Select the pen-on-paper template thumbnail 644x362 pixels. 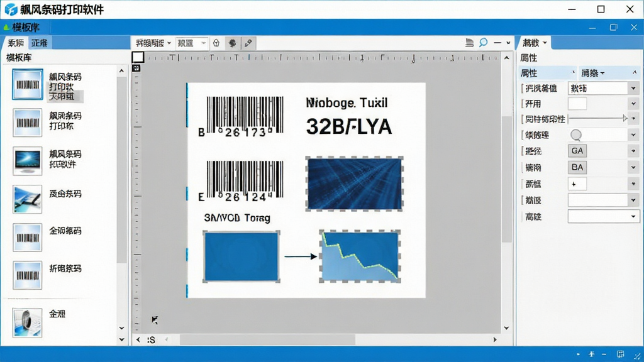pyautogui.click(x=28, y=199)
